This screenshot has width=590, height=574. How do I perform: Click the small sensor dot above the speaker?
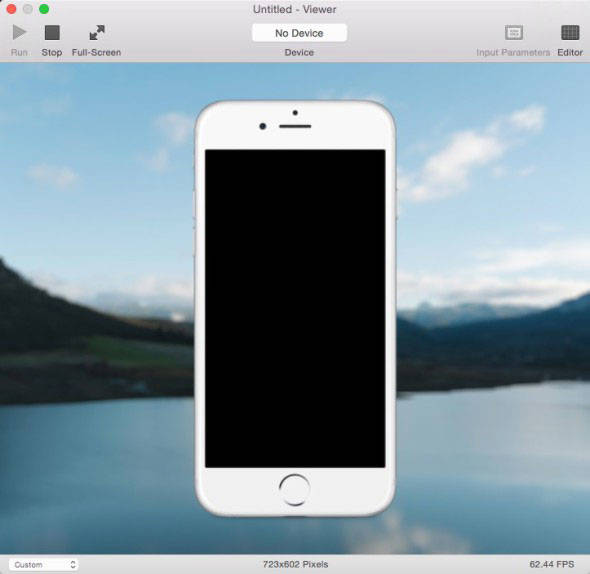pos(295,113)
